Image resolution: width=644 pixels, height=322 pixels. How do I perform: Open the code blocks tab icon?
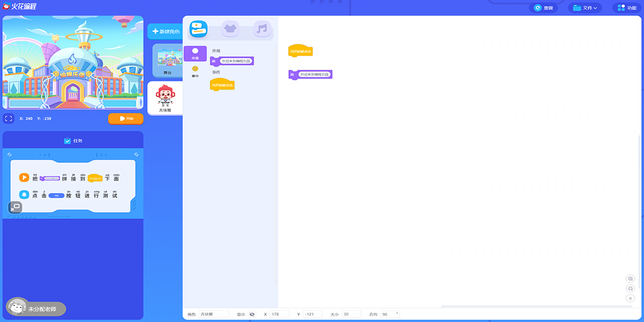[x=199, y=28]
